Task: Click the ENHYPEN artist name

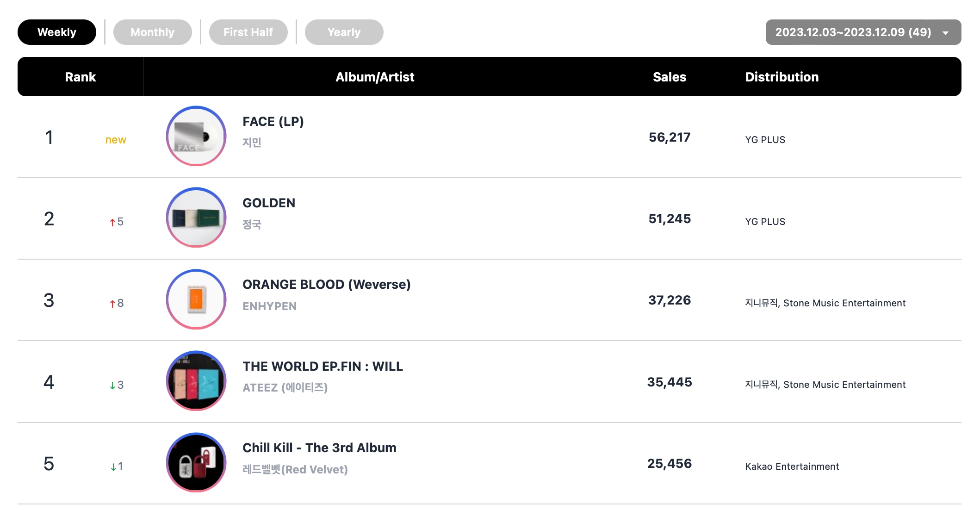Action: [269, 306]
